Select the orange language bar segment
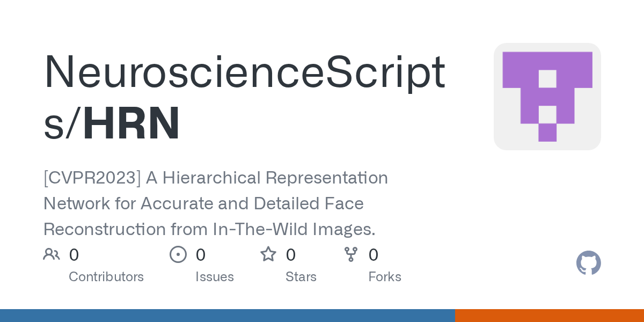 (x=550, y=316)
